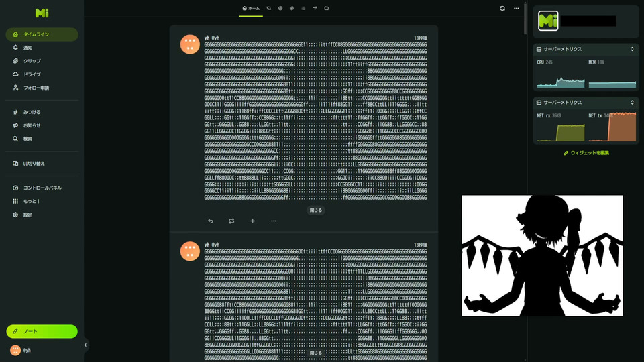Open the header three-dots options menu
644x362 pixels.
coord(517,8)
